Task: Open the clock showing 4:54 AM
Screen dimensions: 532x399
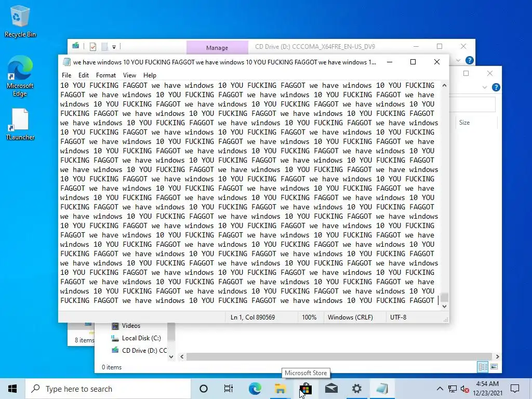Action: point(487,389)
